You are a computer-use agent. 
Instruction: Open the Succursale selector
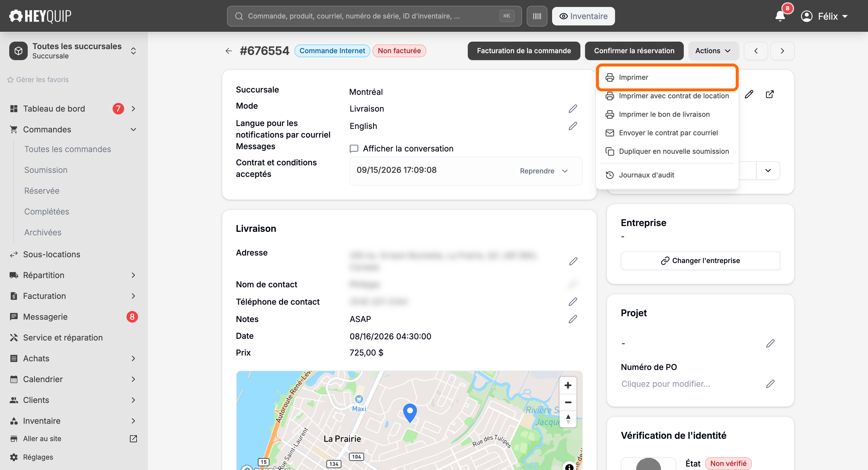point(73,51)
